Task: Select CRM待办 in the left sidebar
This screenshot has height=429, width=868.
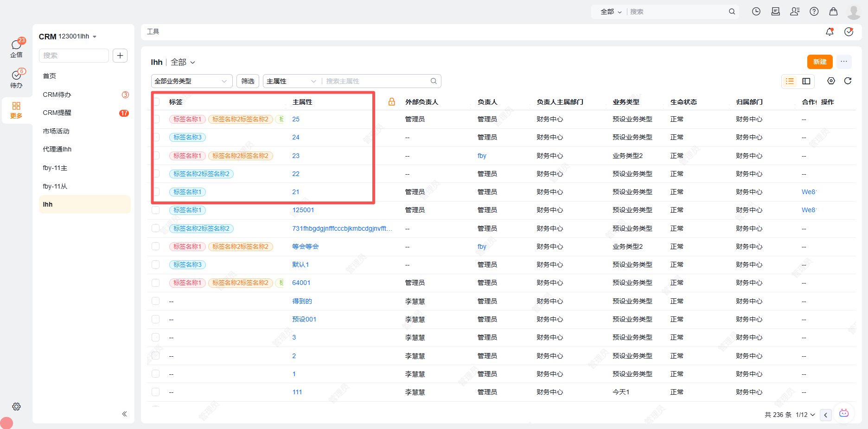Action: [56, 94]
